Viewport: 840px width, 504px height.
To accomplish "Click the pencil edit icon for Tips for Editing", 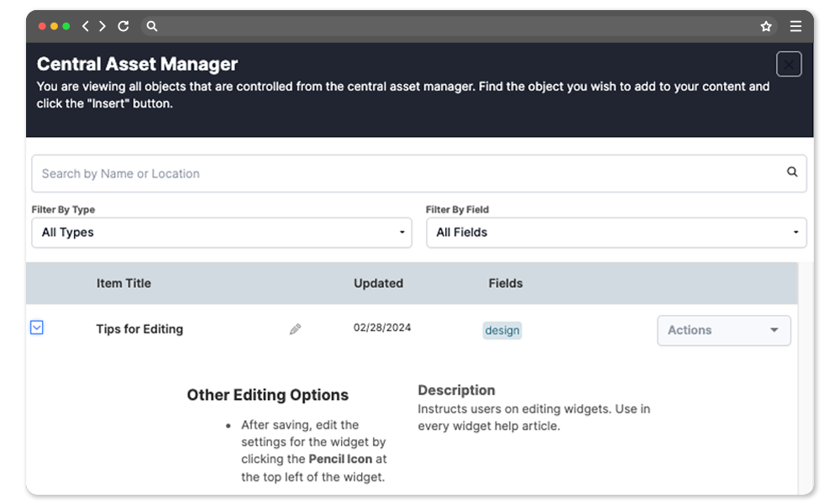I will coord(295,328).
